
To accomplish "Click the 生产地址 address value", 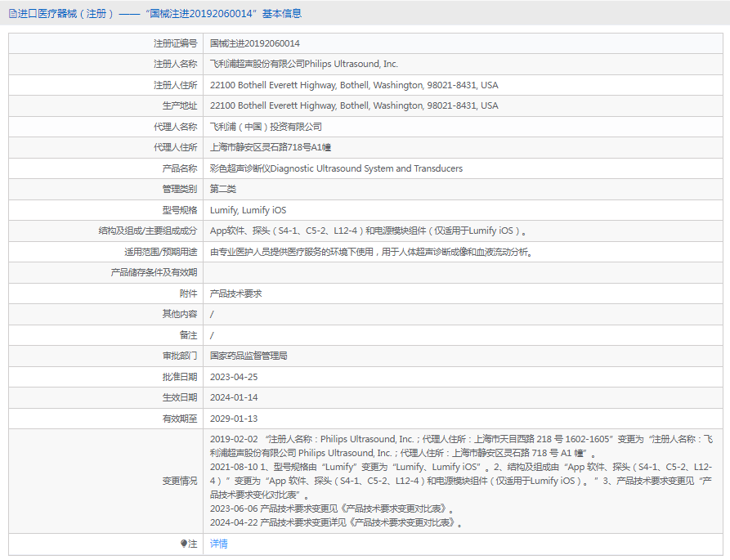I will coord(354,105).
